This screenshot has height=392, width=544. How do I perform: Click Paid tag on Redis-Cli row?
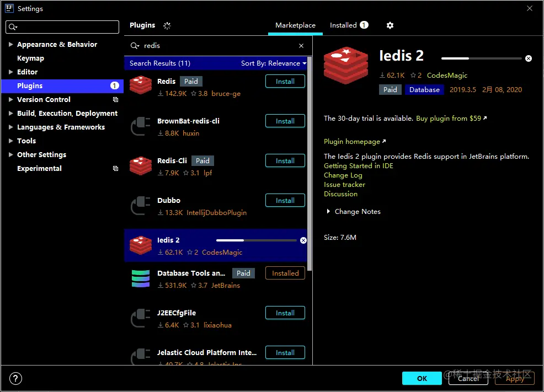pyautogui.click(x=202, y=161)
